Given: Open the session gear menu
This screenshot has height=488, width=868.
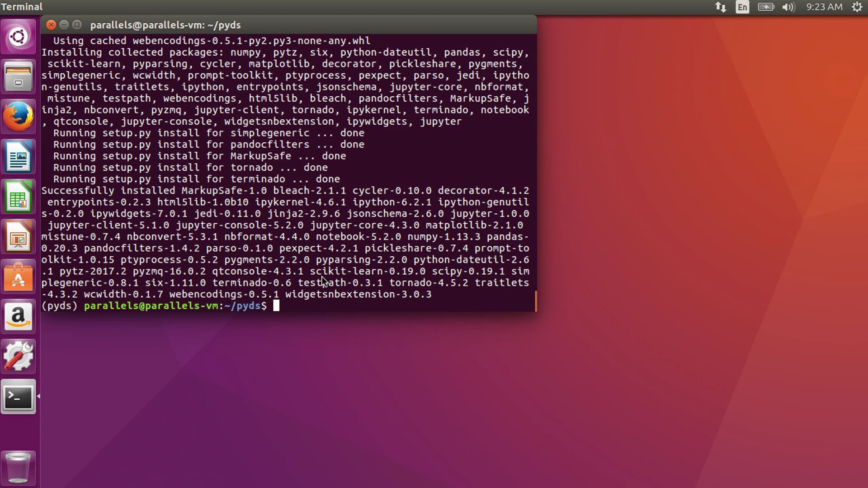Looking at the screenshot, I should click(857, 7).
